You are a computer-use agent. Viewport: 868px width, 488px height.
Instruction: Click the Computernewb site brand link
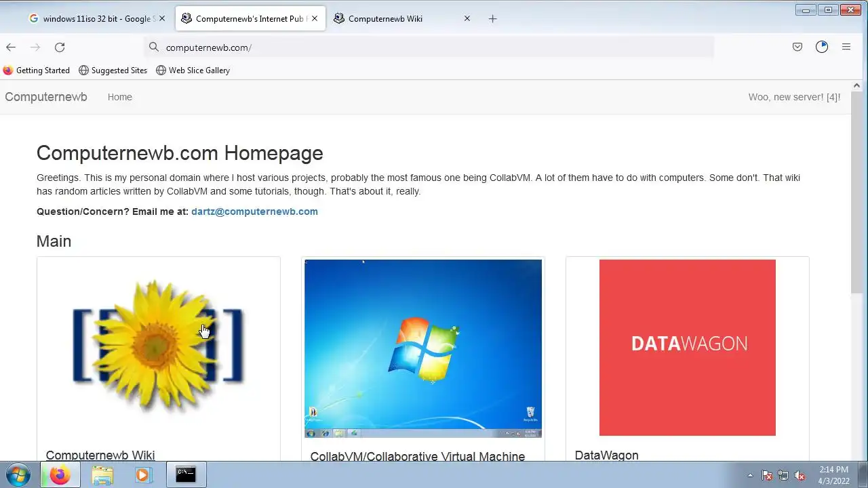coord(46,97)
